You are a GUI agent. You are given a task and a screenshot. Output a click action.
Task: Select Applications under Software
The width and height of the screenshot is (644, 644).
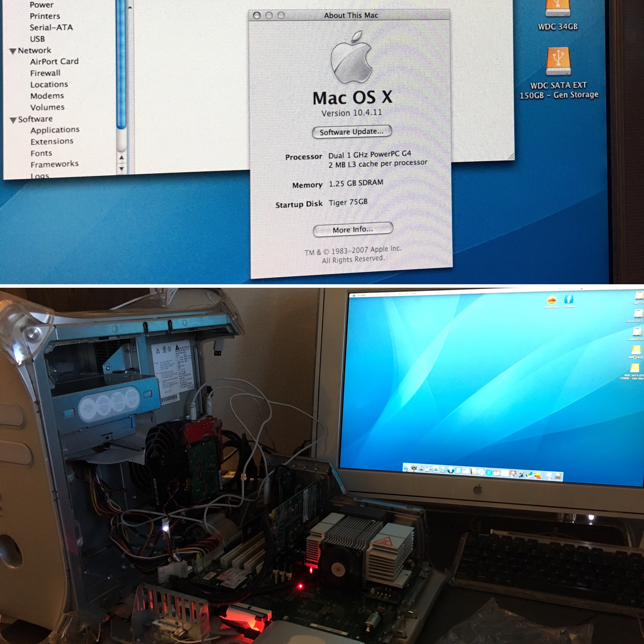tap(55, 130)
